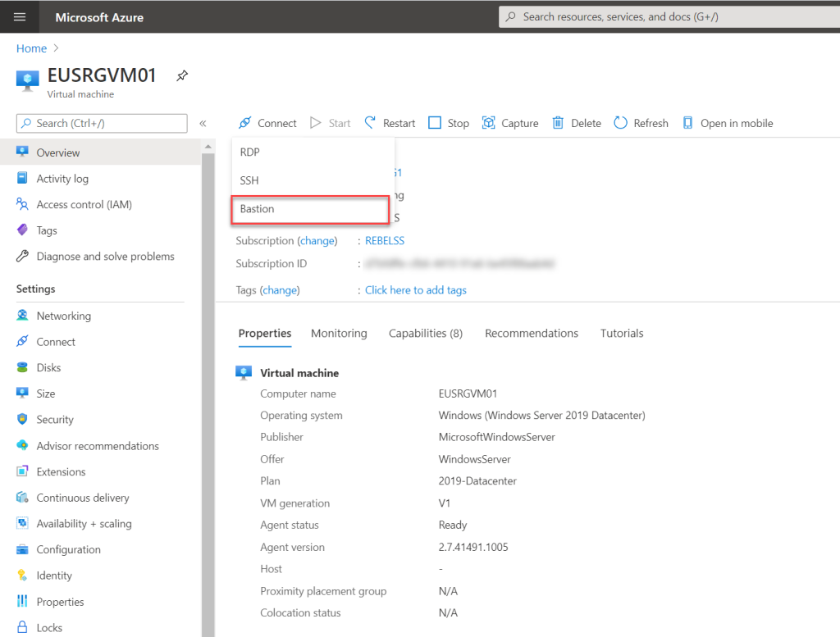The height and width of the screenshot is (637, 840).
Task: Click the Refresh icon to reload VM data
Action: click(x=641, y=123)
